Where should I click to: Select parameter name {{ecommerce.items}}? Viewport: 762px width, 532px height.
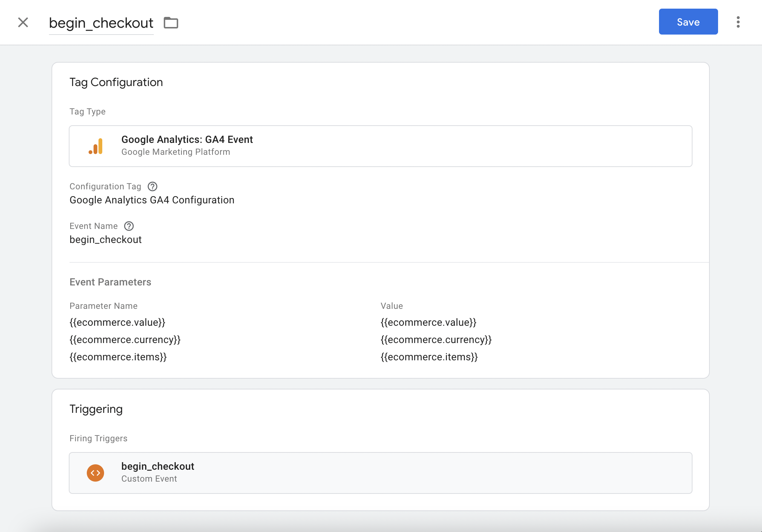[118, 357]
